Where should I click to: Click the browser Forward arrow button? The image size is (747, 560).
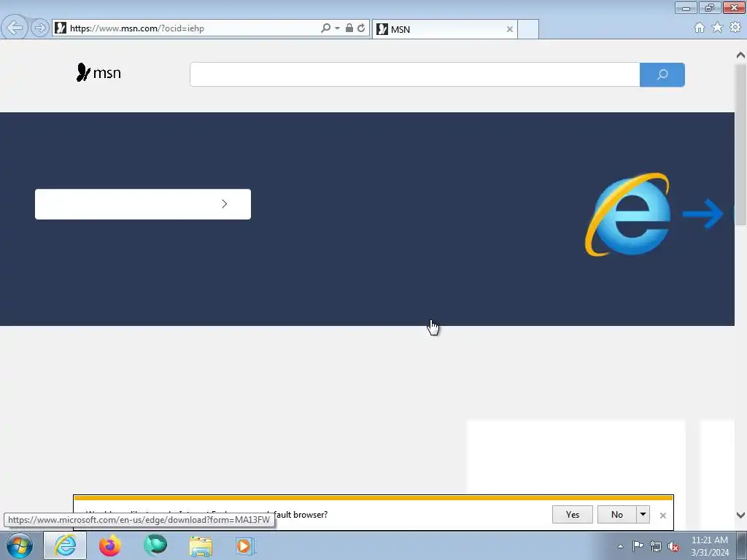[x=40, y=28]
